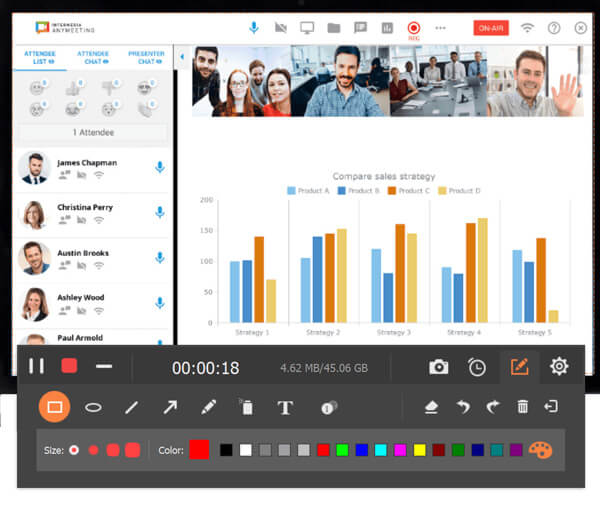Pick the black color swatch
600x505 pixels.
coord(226,450)
